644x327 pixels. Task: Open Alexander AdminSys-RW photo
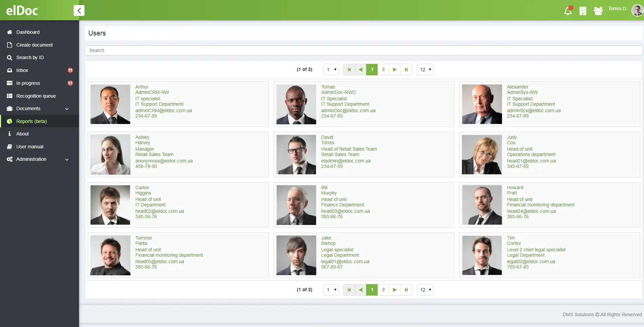482,104
